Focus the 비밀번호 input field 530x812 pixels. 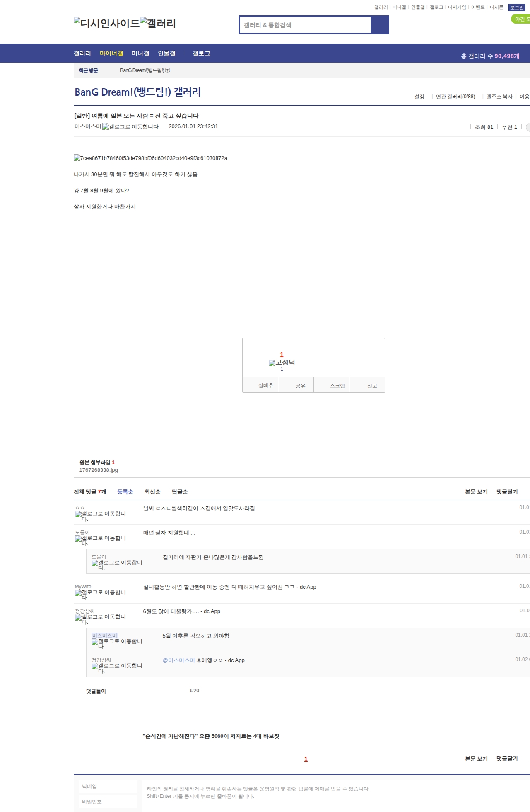(108, 802)
